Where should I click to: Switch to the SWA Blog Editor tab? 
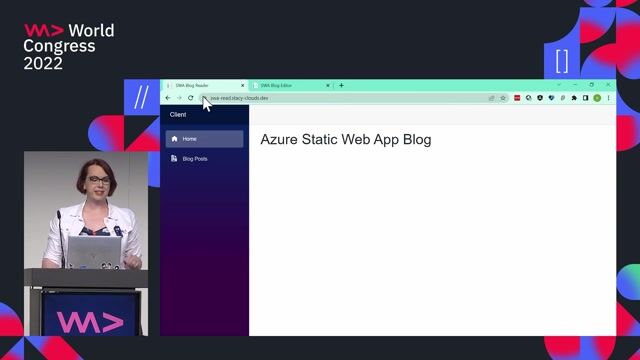[x=291, y=85]
